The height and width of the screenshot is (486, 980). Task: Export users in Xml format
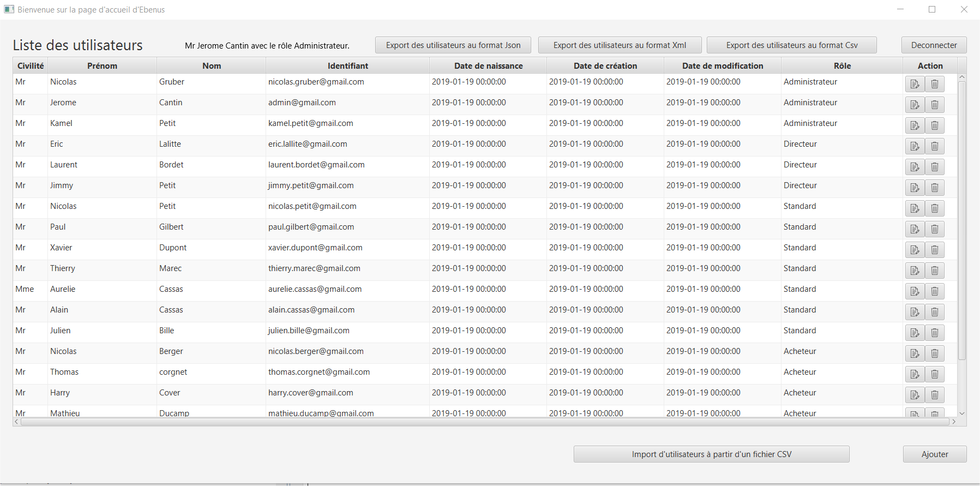620,45
